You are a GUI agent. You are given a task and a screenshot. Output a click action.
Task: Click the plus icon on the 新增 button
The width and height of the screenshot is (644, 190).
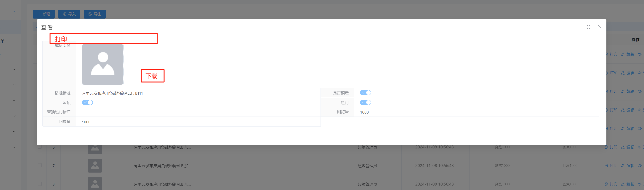point(39,14)
